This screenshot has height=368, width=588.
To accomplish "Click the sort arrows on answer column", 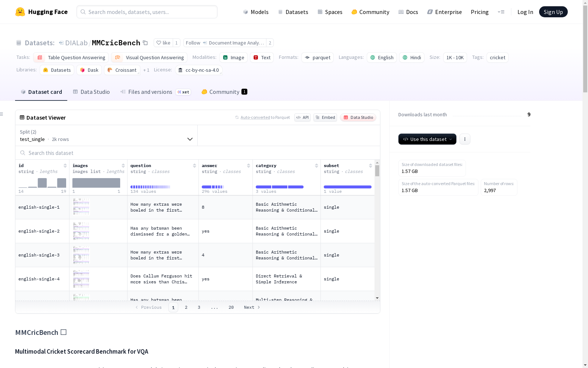I will pos(248,166).
